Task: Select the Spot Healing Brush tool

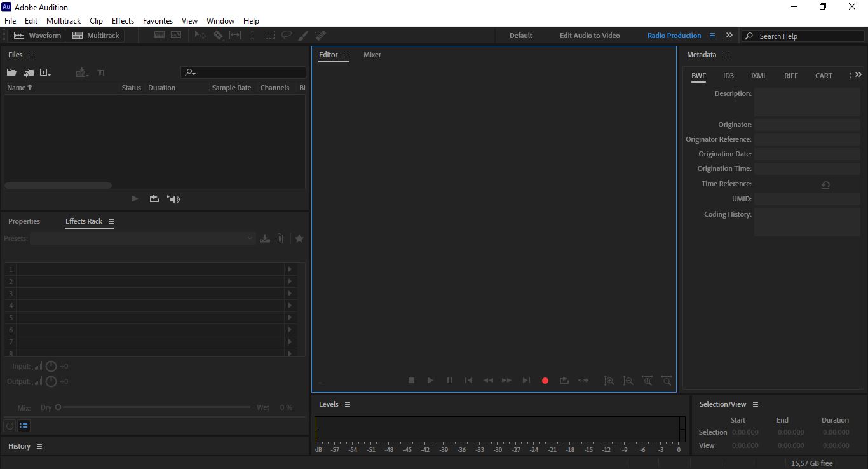Action: (321, 36)
